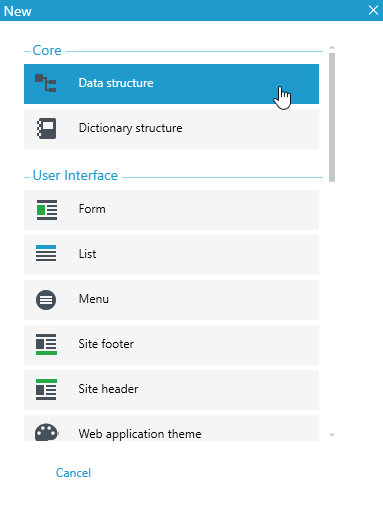
Task: Click the List lines icon
Action: (x=46, y=253)
